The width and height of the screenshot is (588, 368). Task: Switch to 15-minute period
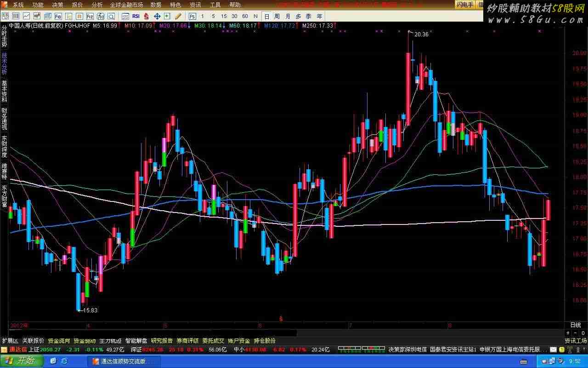[x=224, y=16]
